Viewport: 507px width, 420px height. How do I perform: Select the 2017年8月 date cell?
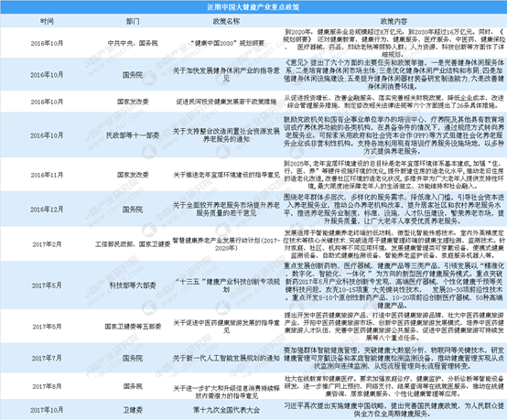coord(47,386)
